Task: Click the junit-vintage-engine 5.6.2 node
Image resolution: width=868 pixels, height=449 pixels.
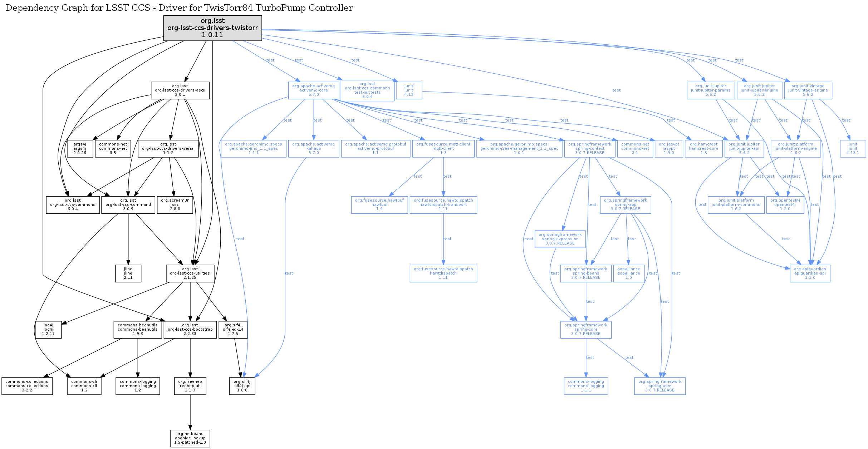Action: coord(808,90)
